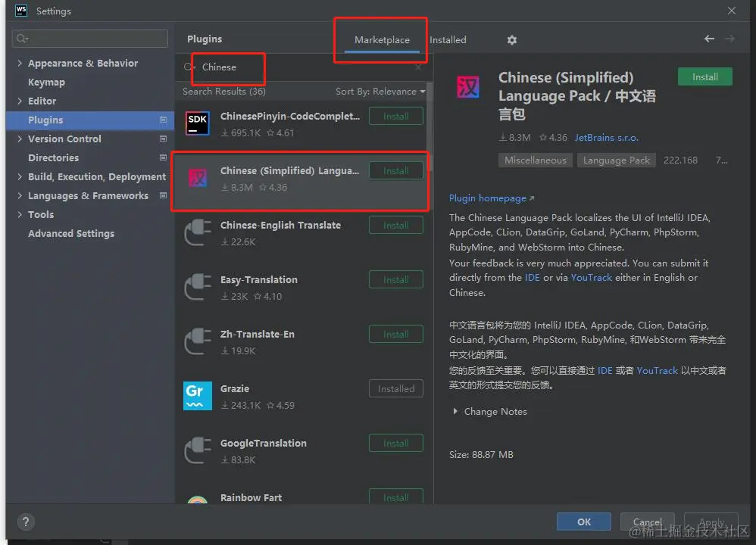Select Plugins in settings tree
Screen dimensions: 756x545
90,120
